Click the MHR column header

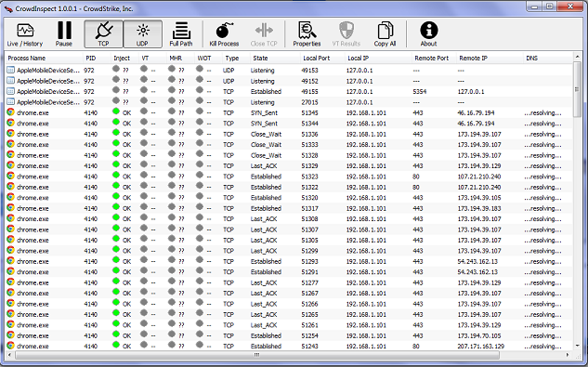tap(181, 59)
